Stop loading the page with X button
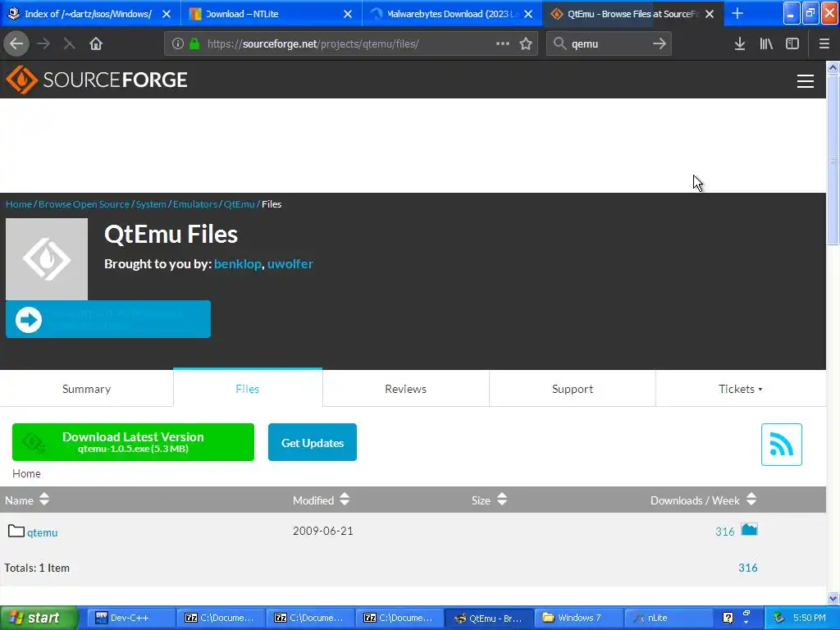Viewport: 840px width, 630px height. click(69, 44)
